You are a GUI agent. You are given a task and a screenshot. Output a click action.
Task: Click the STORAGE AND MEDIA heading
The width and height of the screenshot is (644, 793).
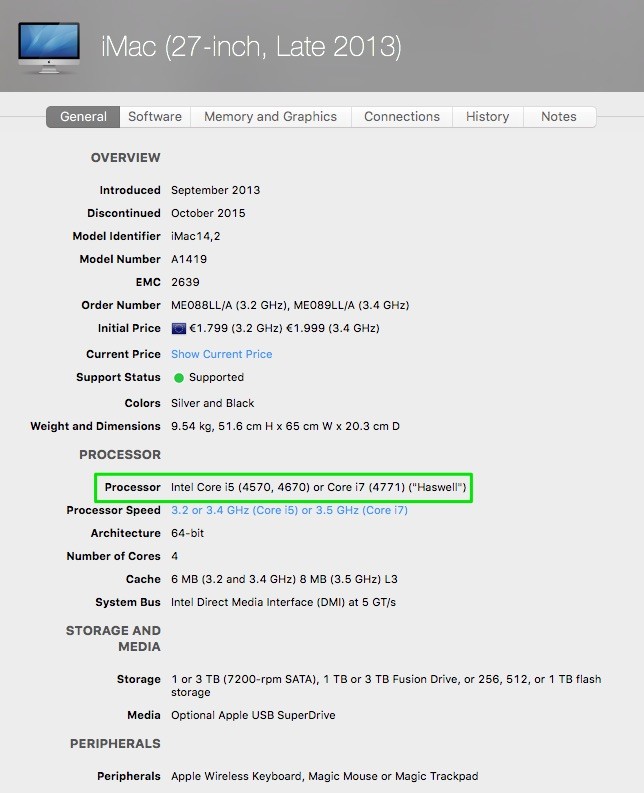113,638
